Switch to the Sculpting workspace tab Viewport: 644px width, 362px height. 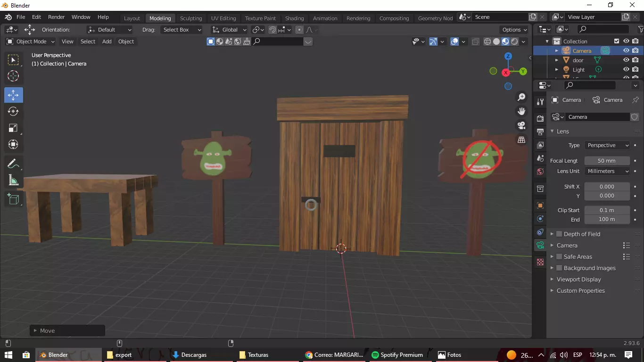191,18
